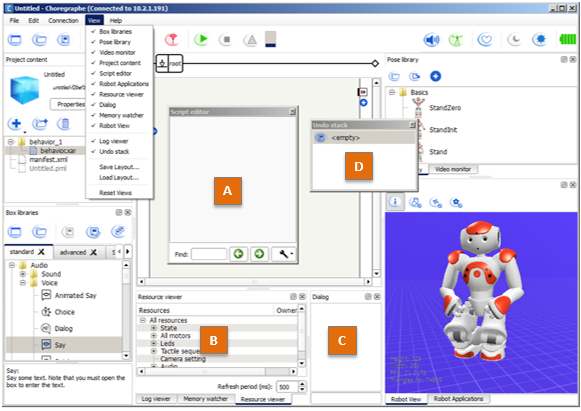Toggle animation mode green figure icon
The width and height of the screenshot is (581, 411).
456,40
